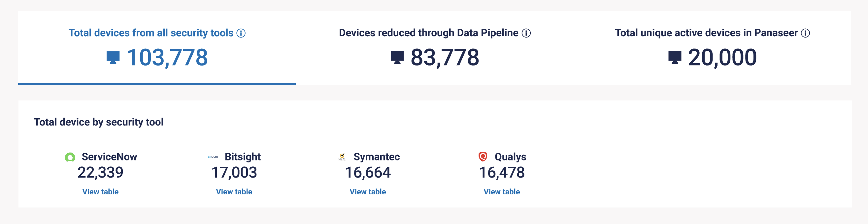Click the ServiceNow device count 22,339

click(100, 173)
